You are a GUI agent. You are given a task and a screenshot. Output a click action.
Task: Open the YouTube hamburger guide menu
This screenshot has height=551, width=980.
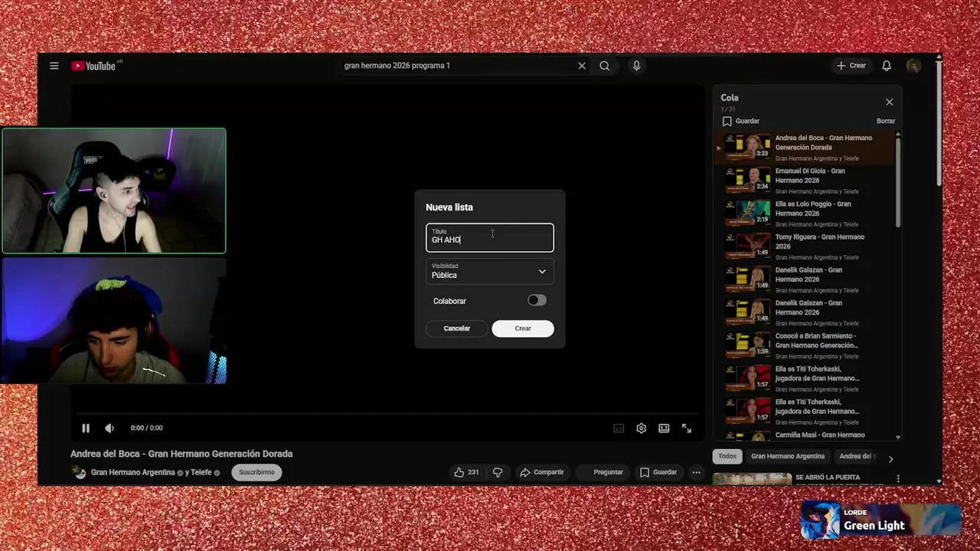click(x=54, y=66)
